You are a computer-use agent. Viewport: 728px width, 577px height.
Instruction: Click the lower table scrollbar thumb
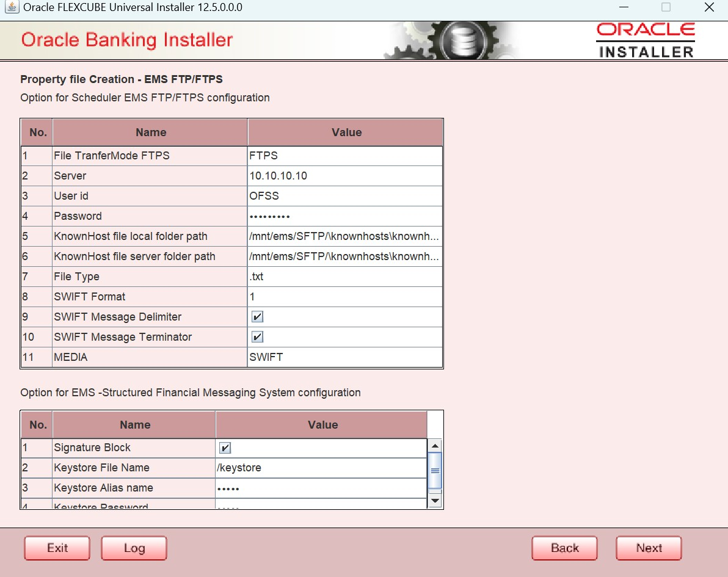click(435, 471)
